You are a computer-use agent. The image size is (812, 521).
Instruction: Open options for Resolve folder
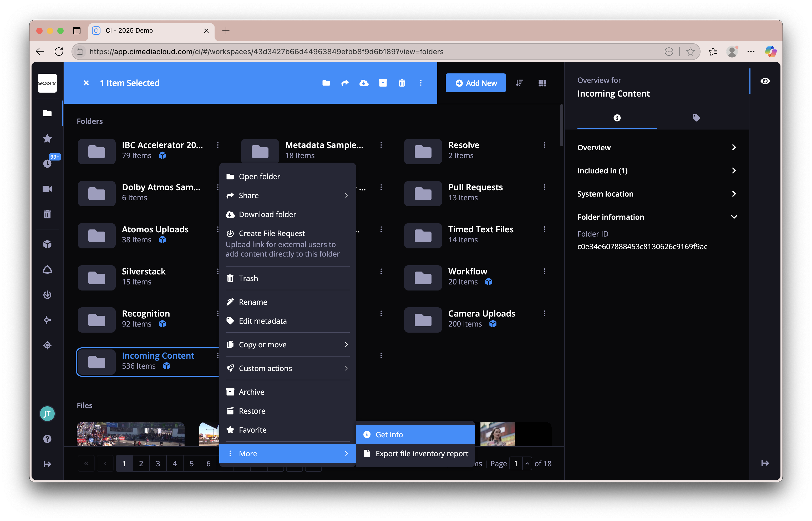[544, 145]
